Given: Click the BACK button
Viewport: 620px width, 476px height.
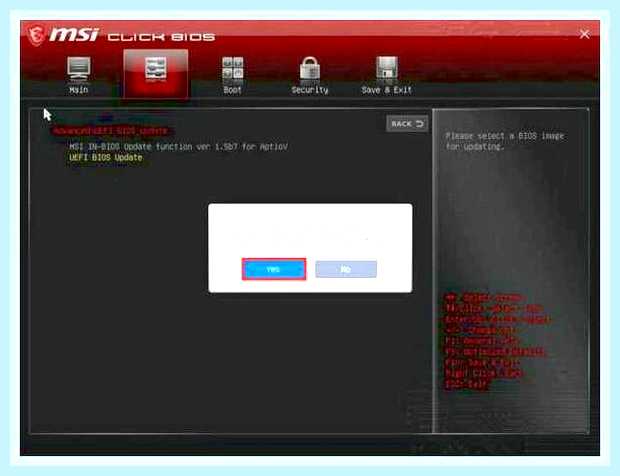Looking at the screenshot, I should [x=407, y=124].
